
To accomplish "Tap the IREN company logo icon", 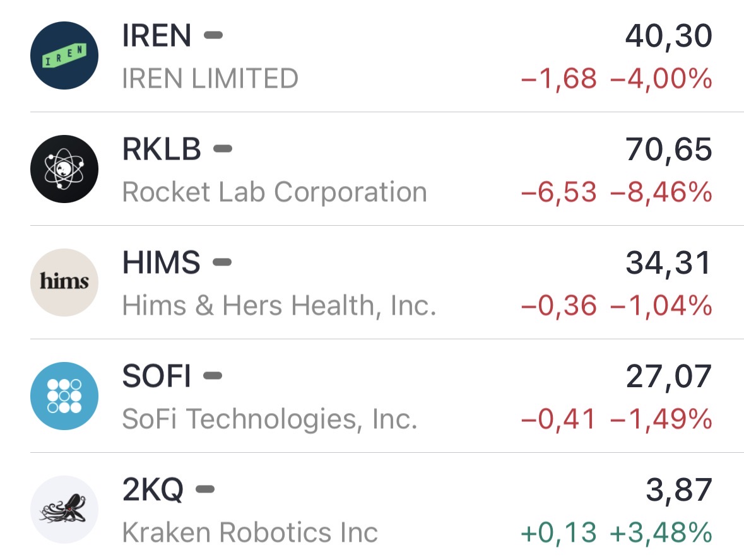I will 64,55.
